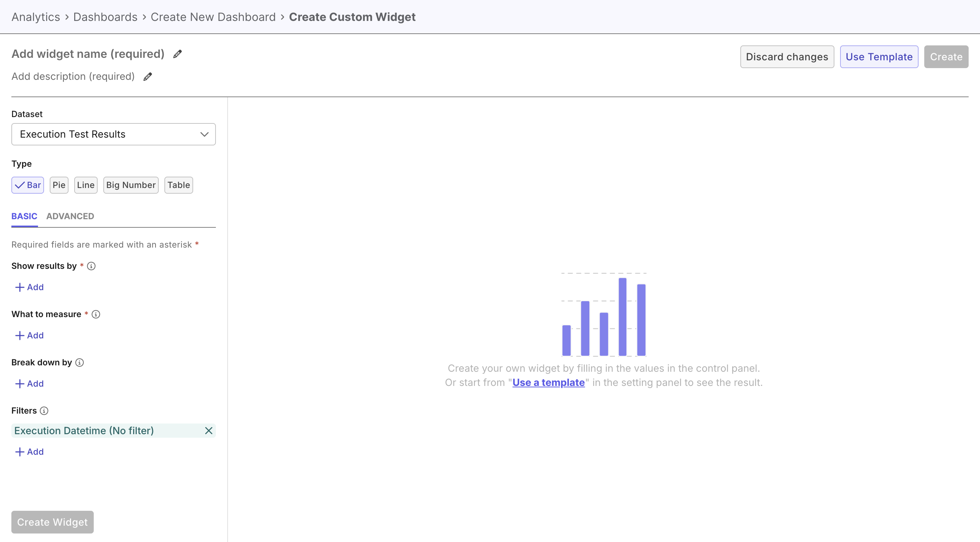Switch widget type to Big Number
The height and width of the screenshot is (542, 980).
coord(131,185)
